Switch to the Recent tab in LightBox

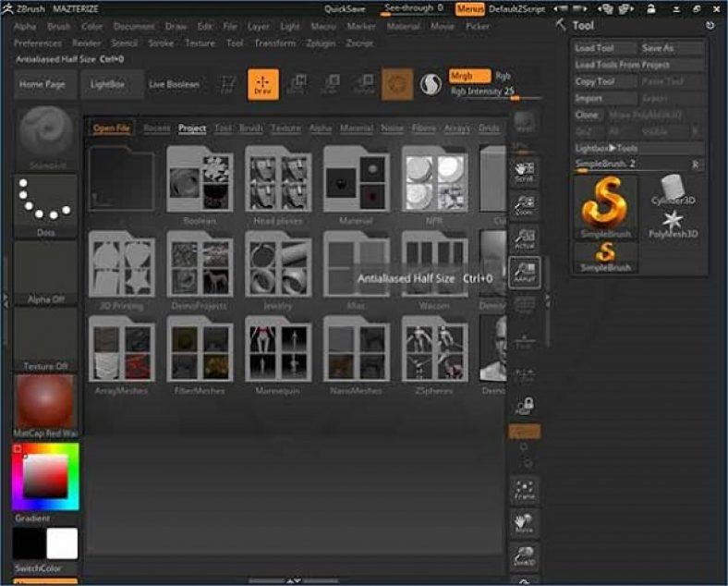point(156,128)
